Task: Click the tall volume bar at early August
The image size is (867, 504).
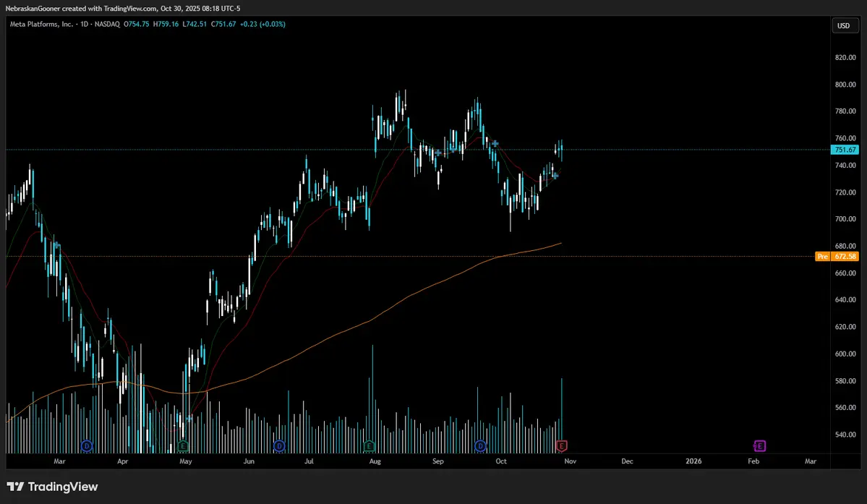Action: [372, 398]
